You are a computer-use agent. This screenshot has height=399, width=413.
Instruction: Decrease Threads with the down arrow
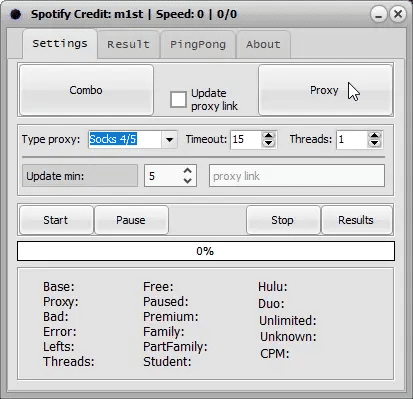coord(374,143)
